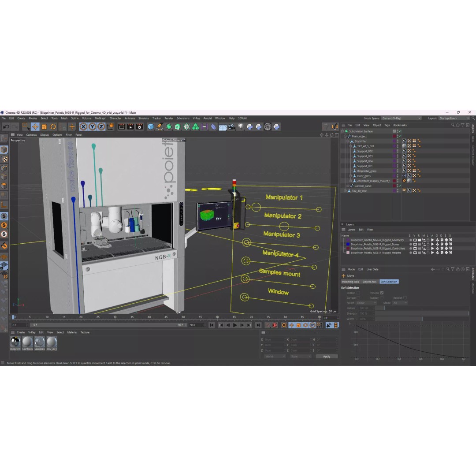Click Render View clapperboard icon

tap(122, 127)
